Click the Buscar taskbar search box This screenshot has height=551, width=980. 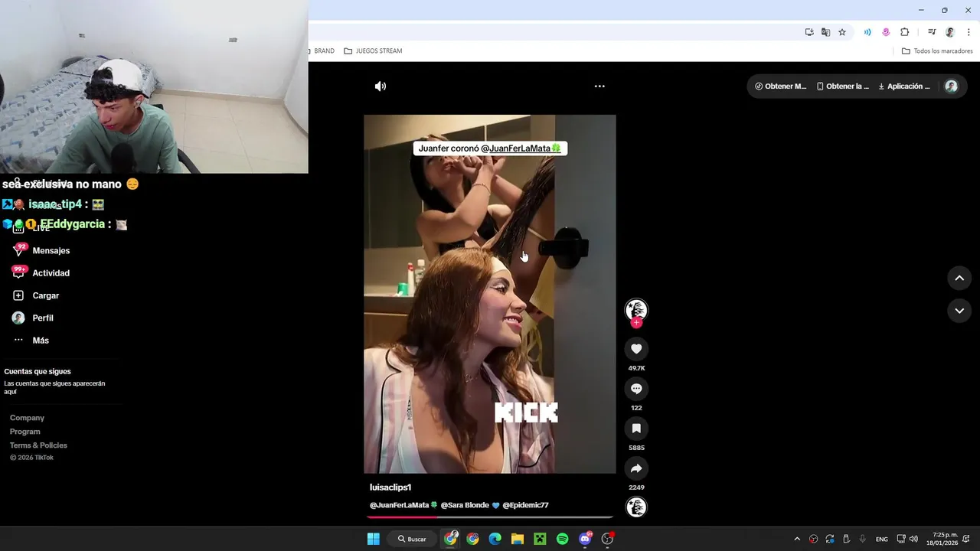412,539
